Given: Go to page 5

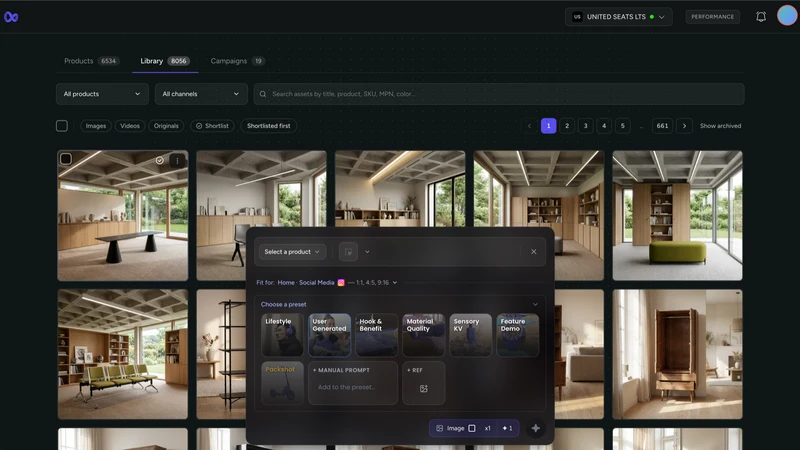Looking at the screenshot, I should point(622,126).
